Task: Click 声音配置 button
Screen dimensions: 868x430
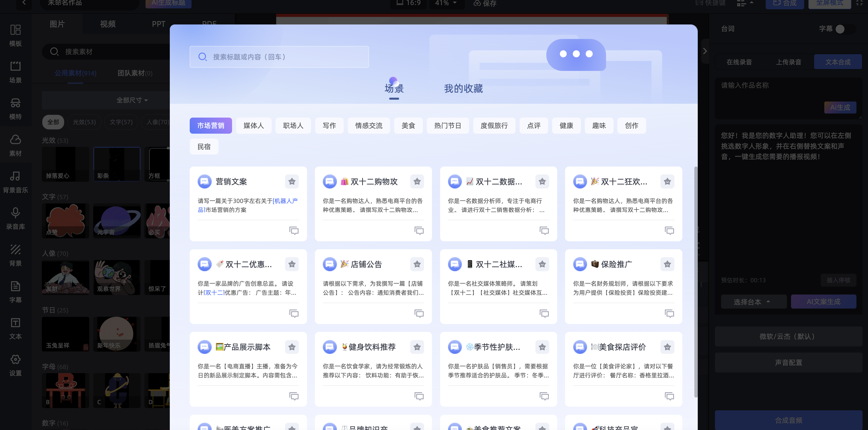Action: click(x=788, y=362)
